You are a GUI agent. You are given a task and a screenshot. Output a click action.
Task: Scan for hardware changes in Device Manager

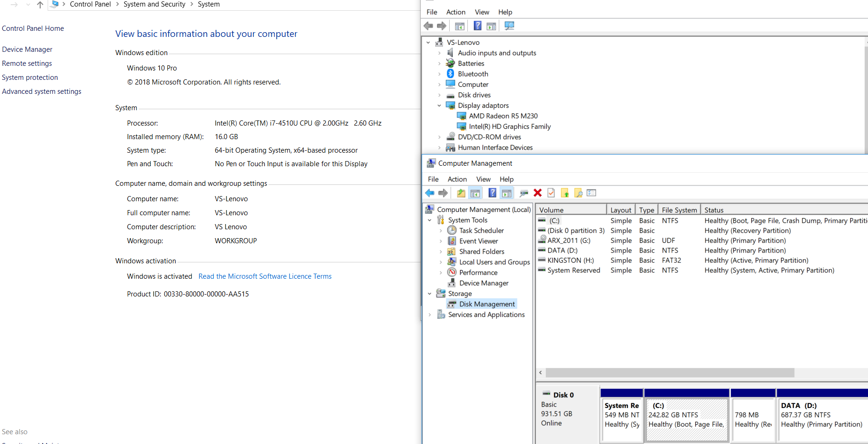[509, 26]
